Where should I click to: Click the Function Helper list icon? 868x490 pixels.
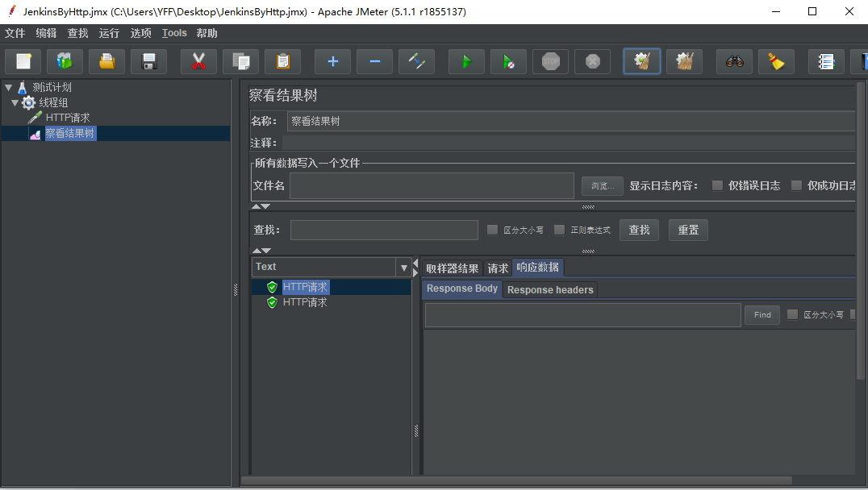coord(827,61)
